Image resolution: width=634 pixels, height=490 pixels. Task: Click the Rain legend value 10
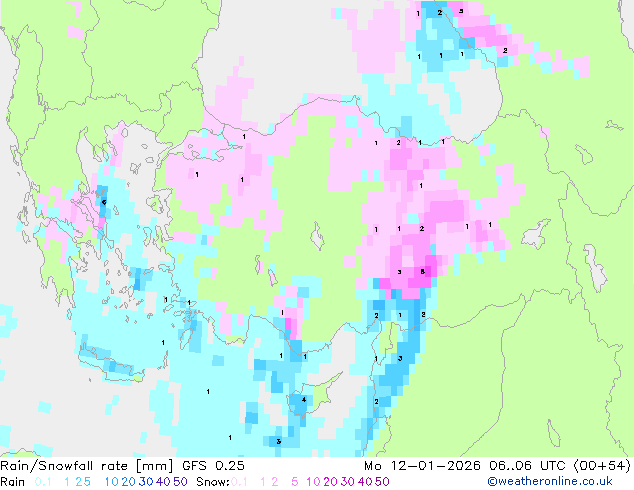coord(112,482)
